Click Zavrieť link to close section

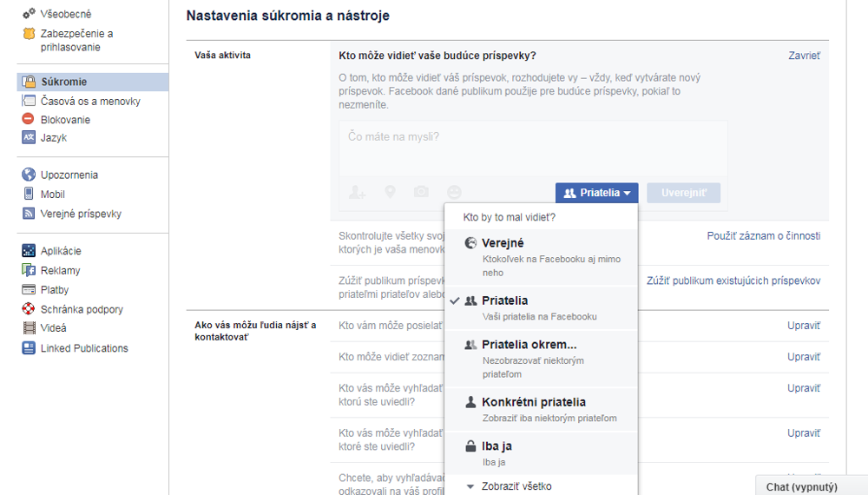coord(805,56)
